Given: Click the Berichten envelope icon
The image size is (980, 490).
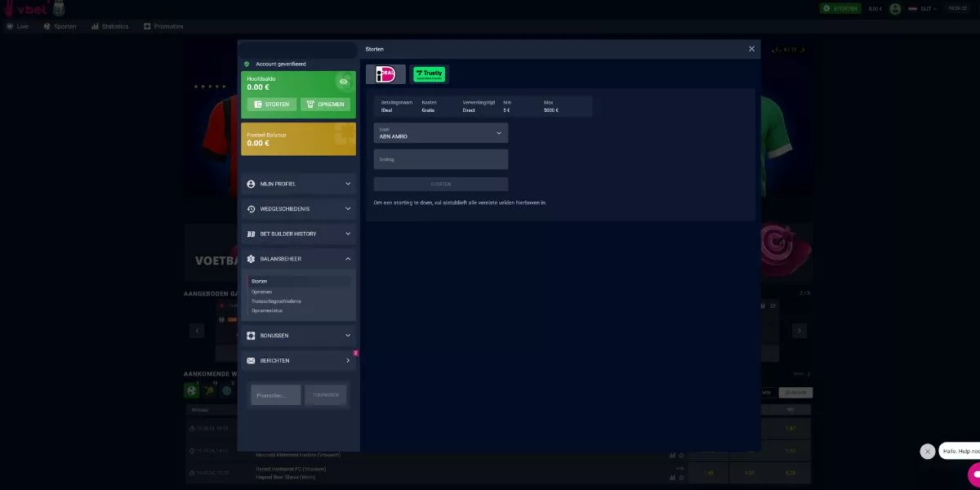Looking at the screenshot, I should pos(252,360).
